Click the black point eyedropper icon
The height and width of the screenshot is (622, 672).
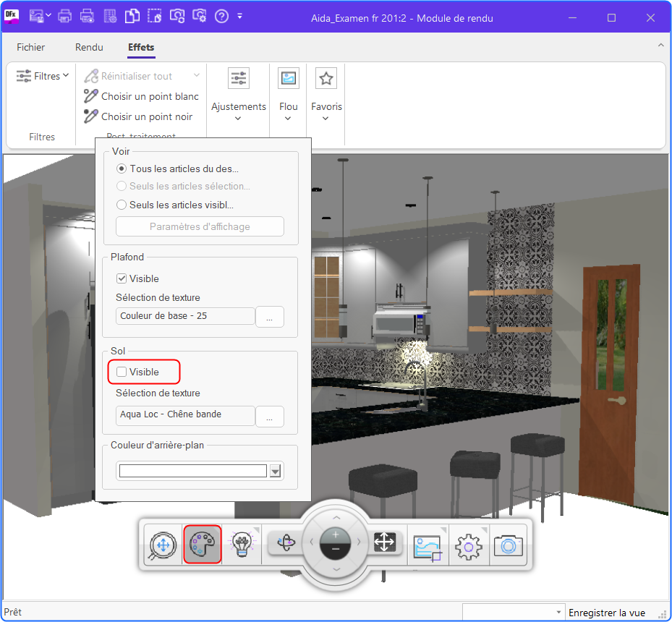(x=90, y=116)
